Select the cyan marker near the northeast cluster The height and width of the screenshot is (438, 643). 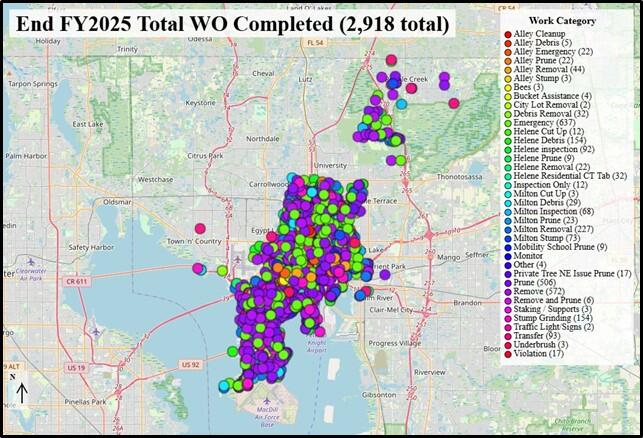click(x=401, y=104)
